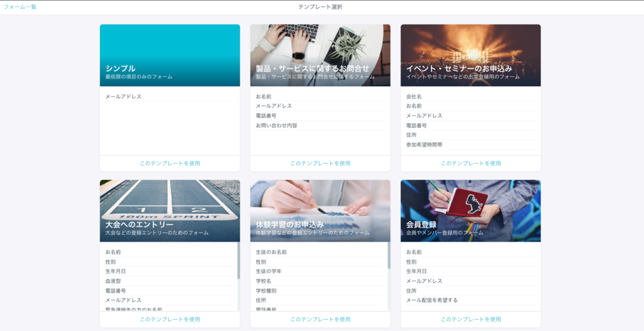Select the keyboard photo of お問合せ template
Screen dimensions: 644x331
click(320, 55)
